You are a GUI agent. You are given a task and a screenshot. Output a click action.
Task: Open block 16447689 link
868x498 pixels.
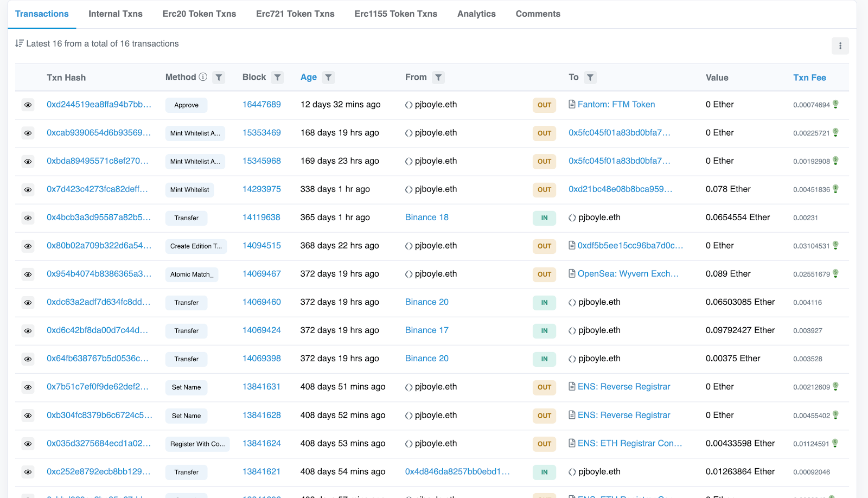click(x=261, y=104)
